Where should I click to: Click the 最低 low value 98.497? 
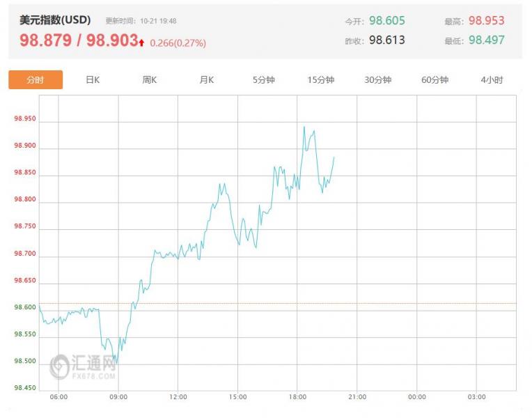pyautogui.click(x=486, y=40)
